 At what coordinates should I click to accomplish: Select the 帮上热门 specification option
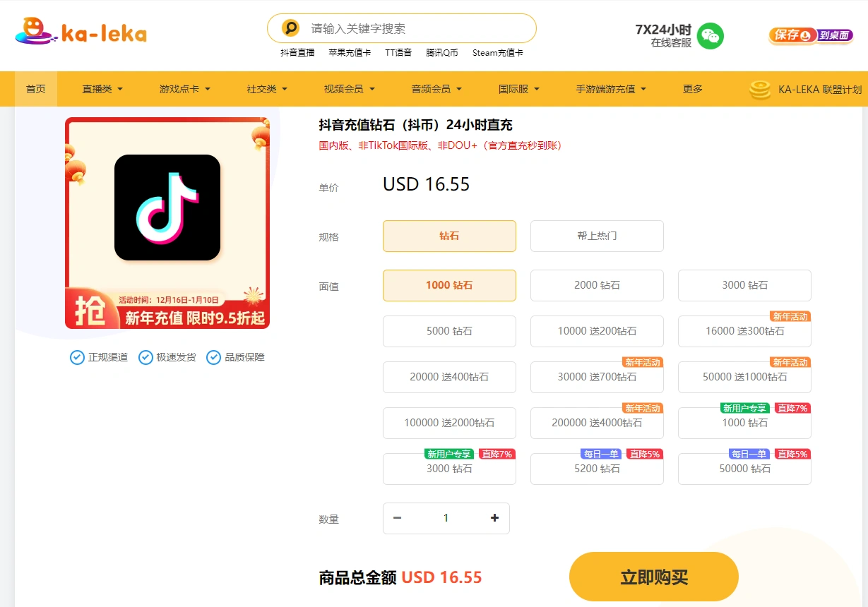[597, 236]
